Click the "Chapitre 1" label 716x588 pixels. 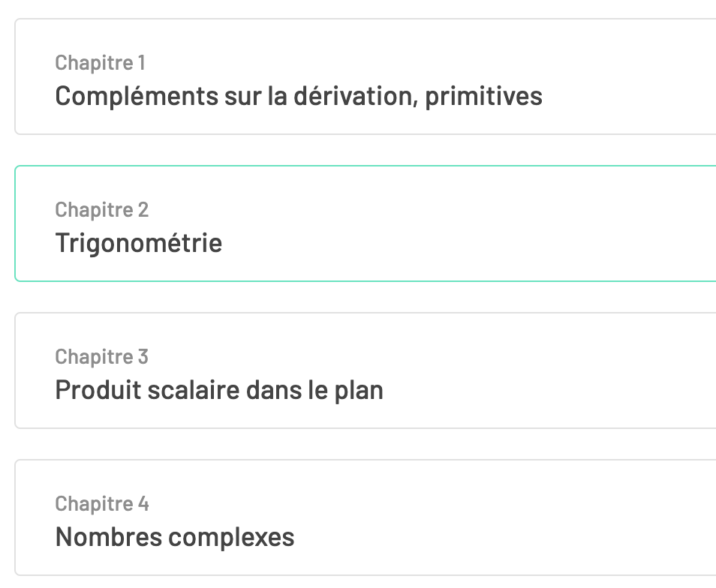coord(101,63)
